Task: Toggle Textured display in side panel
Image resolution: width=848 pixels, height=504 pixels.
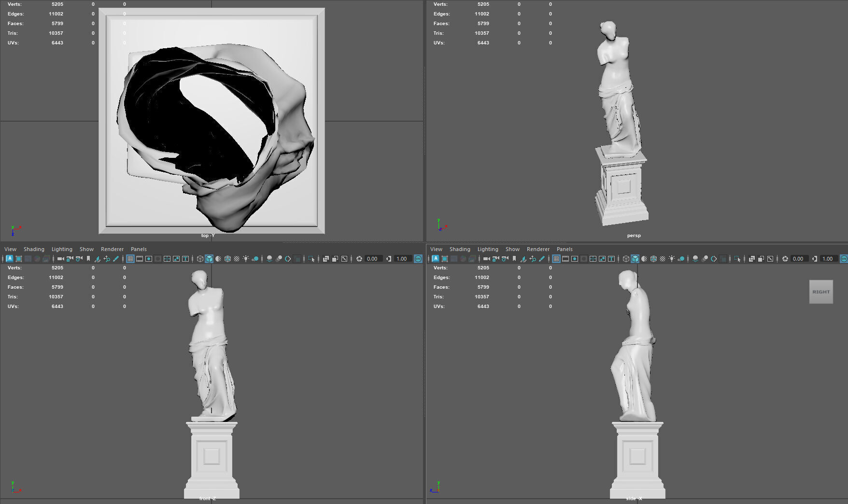Action: pyautogui.click(x=663, y=259)
